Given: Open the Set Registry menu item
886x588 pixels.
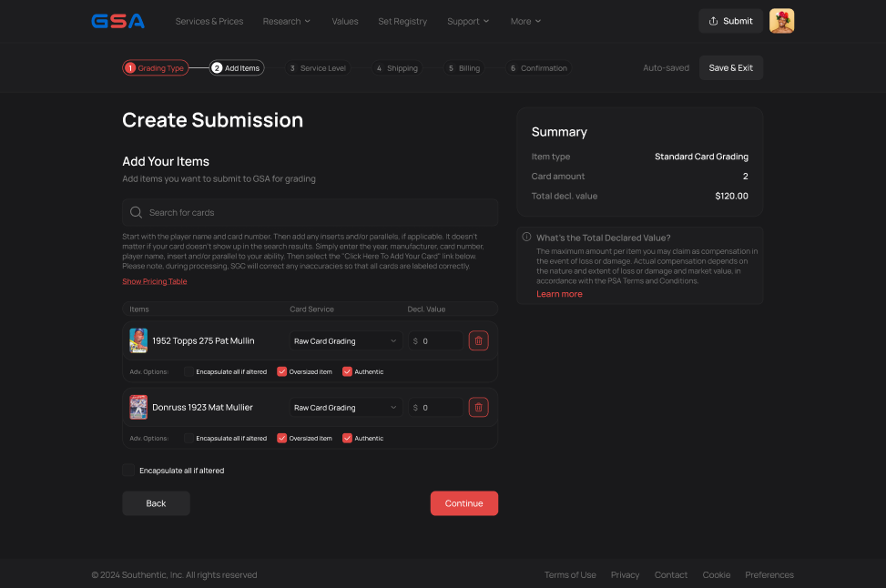Looking at the screenshot, I should 402,21.
